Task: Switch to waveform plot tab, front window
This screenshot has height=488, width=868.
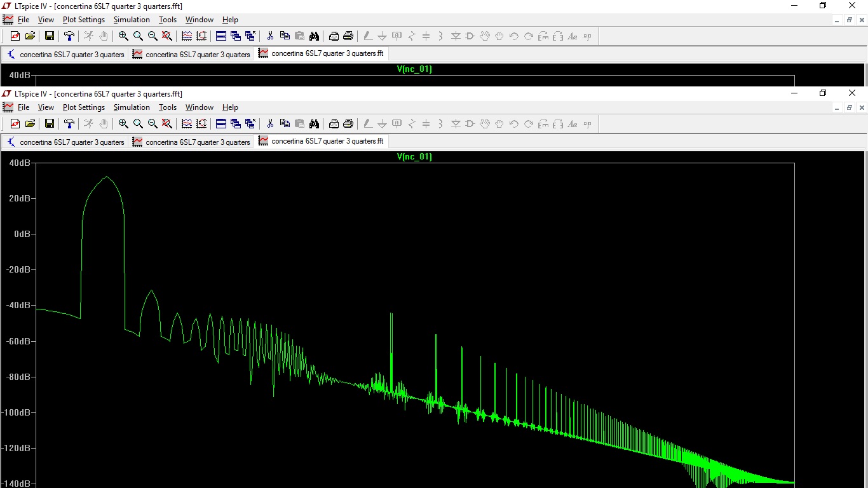Action: coord(191,142)
